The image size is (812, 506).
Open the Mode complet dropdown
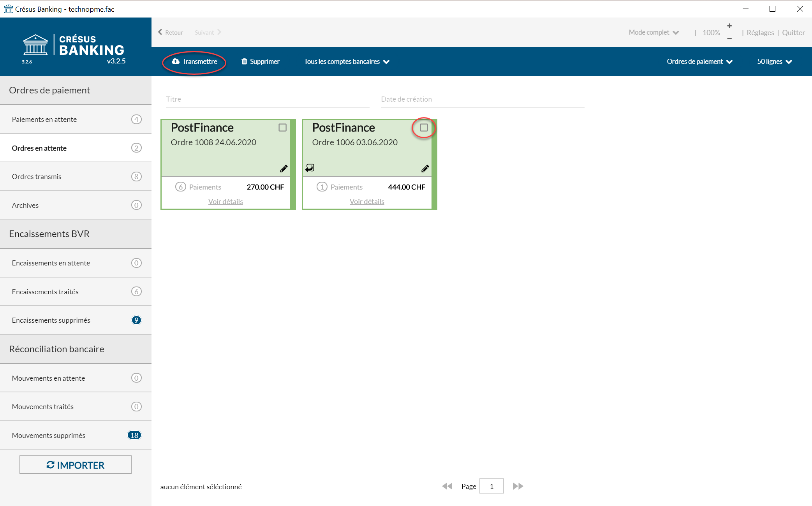[x=654, y=32]
